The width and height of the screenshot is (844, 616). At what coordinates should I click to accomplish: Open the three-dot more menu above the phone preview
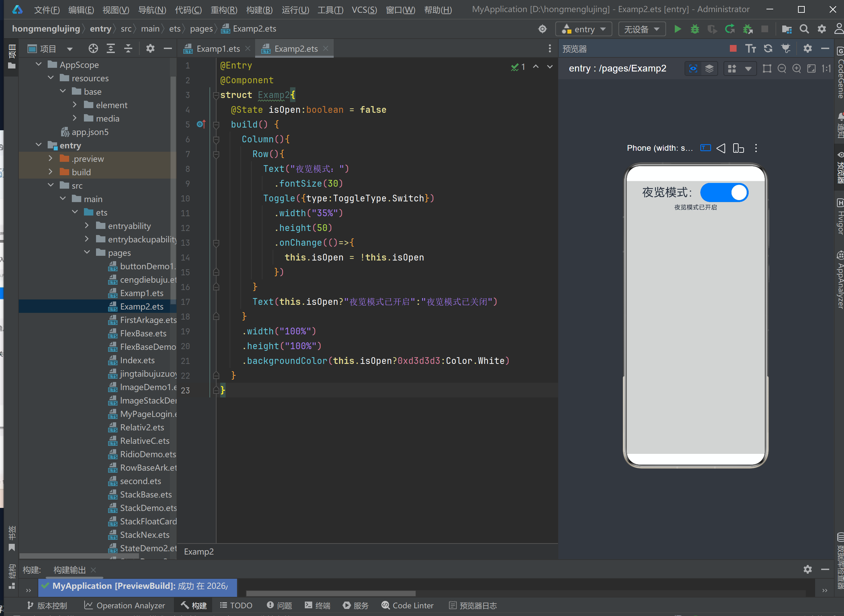pos(756,148)
